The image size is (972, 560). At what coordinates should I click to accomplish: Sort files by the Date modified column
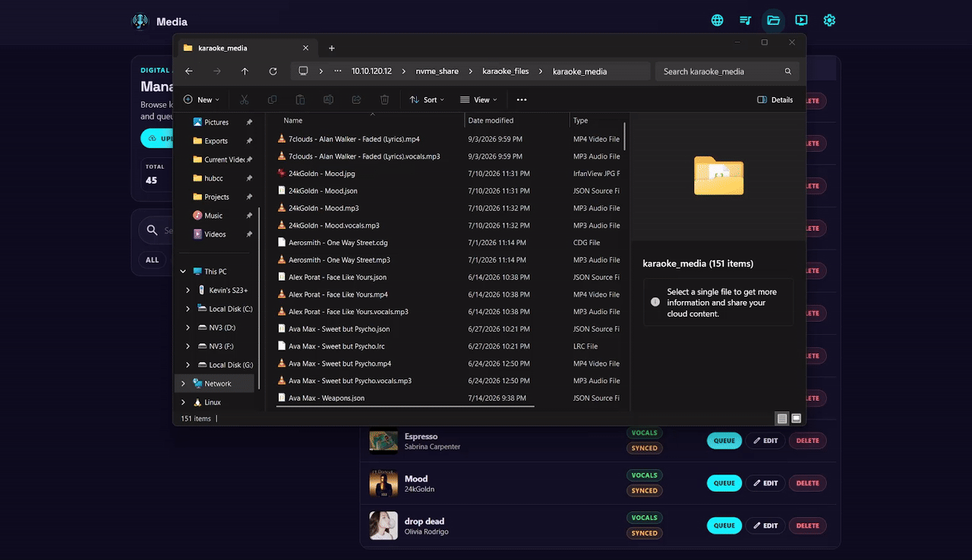517,121
